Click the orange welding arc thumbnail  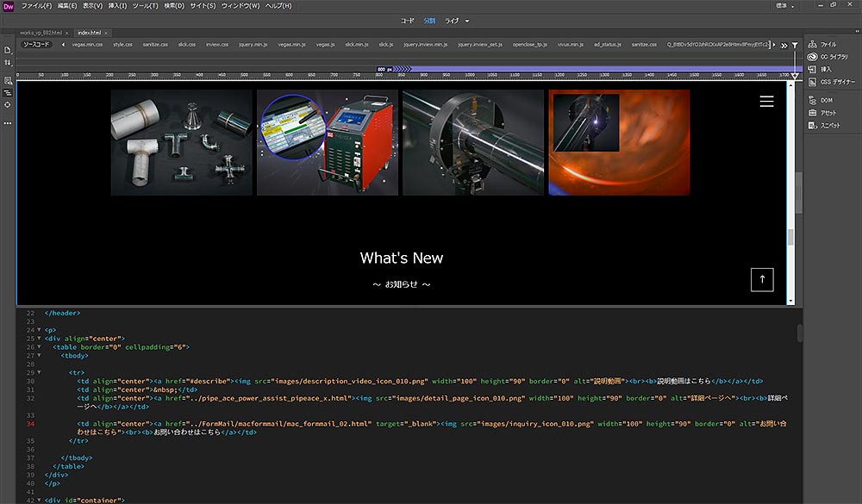pyautogui.click(x=619, y=142)
